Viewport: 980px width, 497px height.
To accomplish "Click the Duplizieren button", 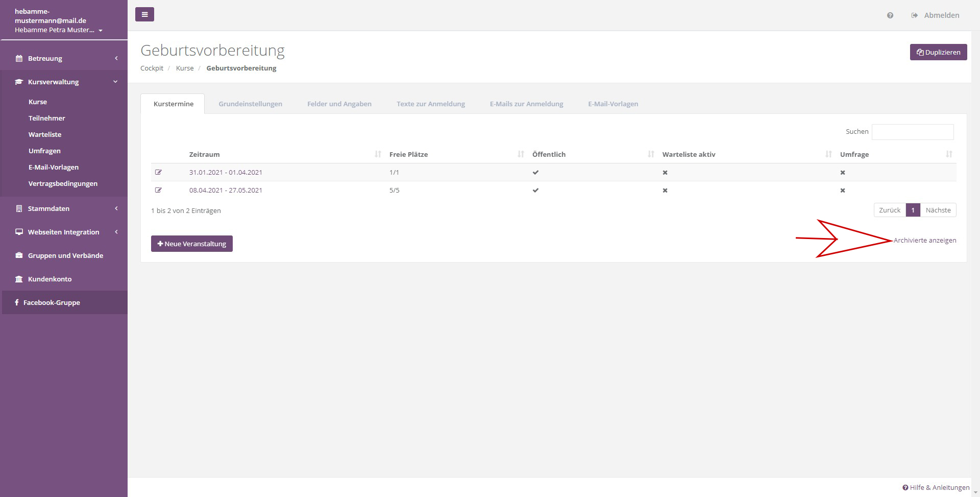I will coord(938,52).
